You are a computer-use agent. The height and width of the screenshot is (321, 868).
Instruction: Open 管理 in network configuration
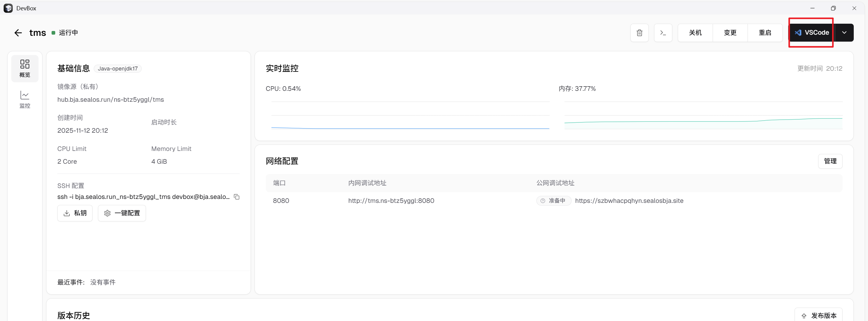830,161
